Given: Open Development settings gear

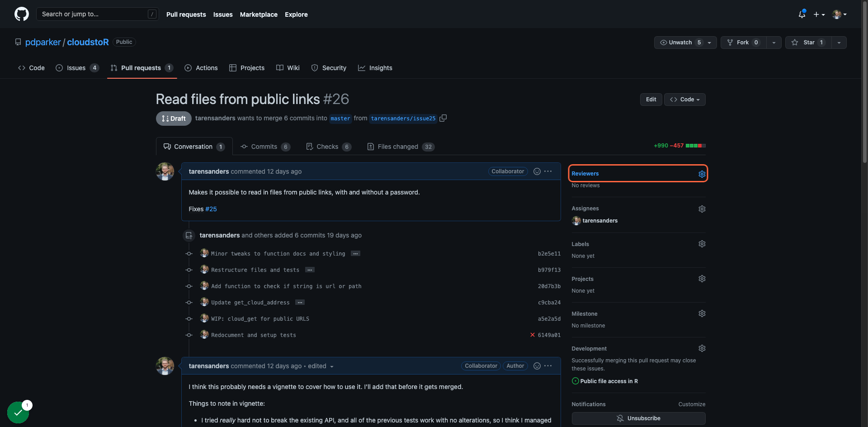Looking at the screenshot, I should [x=702, y=348].
